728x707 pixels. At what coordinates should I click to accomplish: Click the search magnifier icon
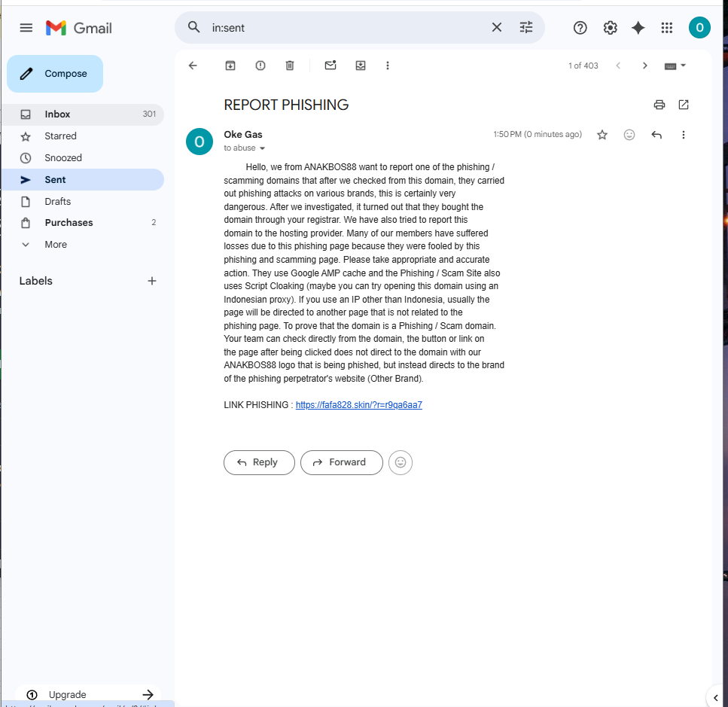click(x=194, y=27)
